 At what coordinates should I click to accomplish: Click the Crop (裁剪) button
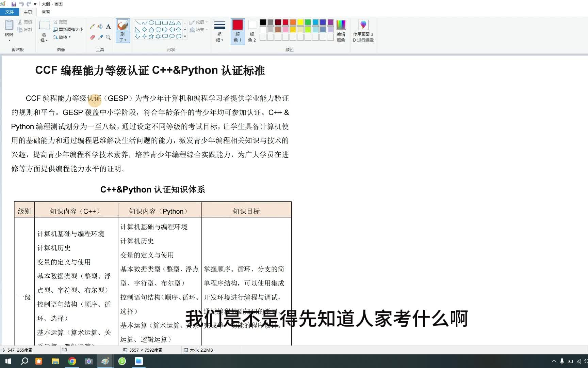point(60,22)
